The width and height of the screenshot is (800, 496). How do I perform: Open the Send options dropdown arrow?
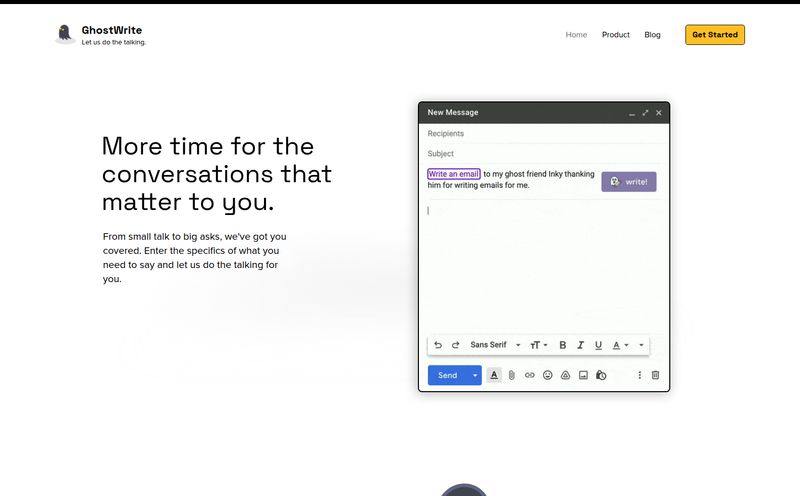[475, 376]
